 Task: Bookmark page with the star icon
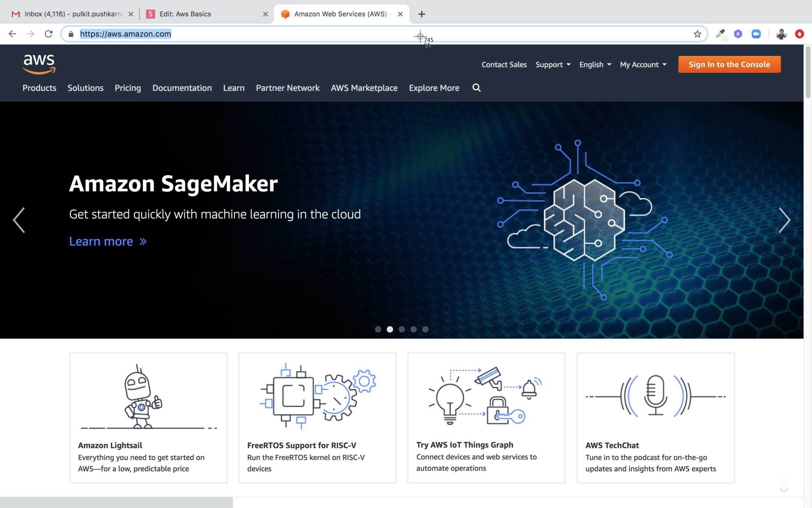[x=697, y=34]
